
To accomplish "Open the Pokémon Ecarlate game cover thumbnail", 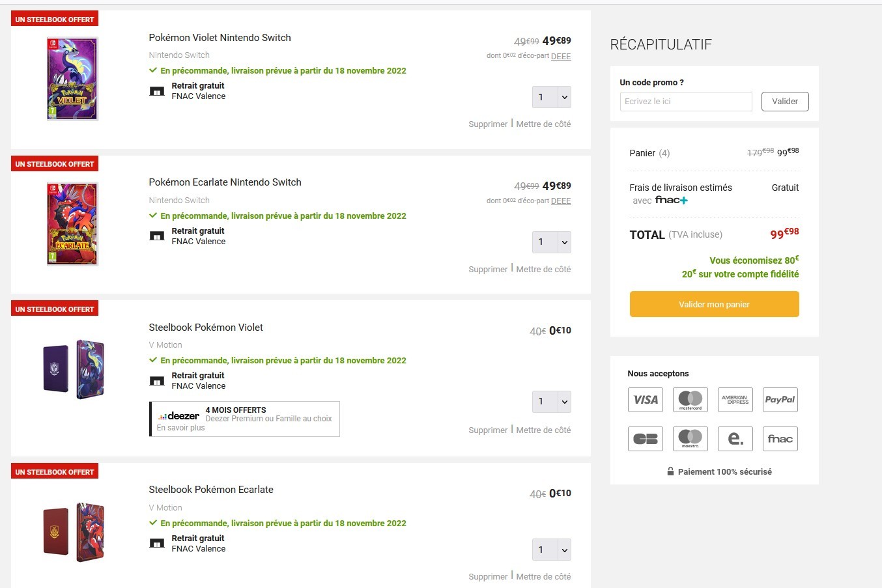I will pos(72,224).
